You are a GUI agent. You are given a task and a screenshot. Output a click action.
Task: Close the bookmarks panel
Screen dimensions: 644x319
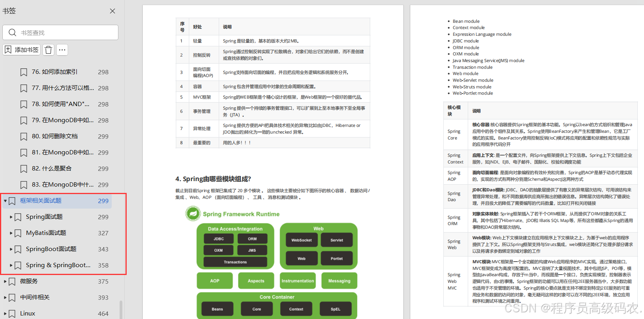pos(113,11)
